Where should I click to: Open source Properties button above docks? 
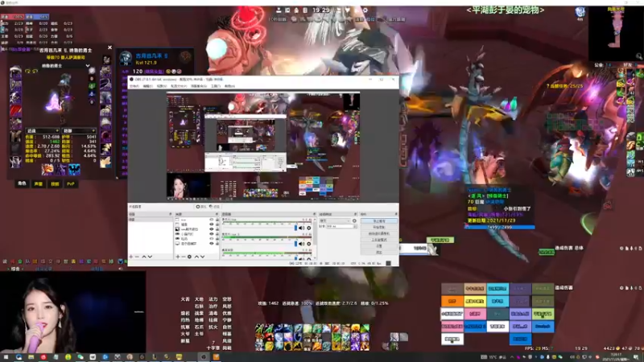pos(202,207)
